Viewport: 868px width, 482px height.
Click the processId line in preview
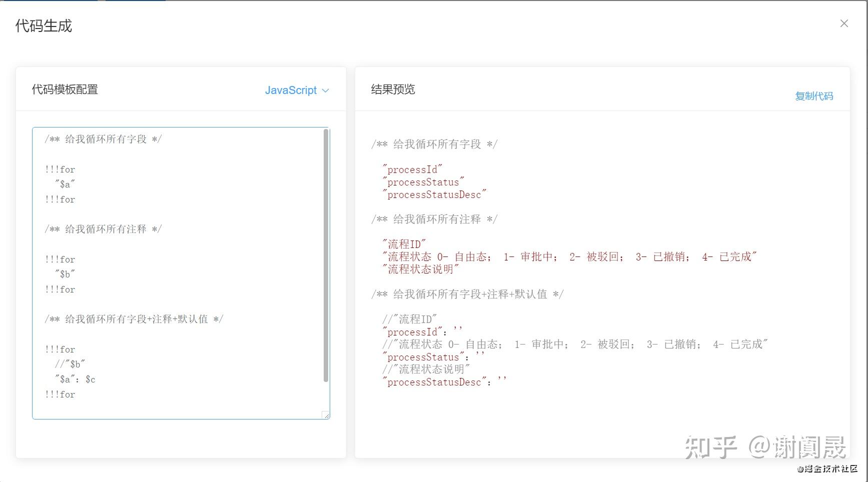click(x=412, y=169)
